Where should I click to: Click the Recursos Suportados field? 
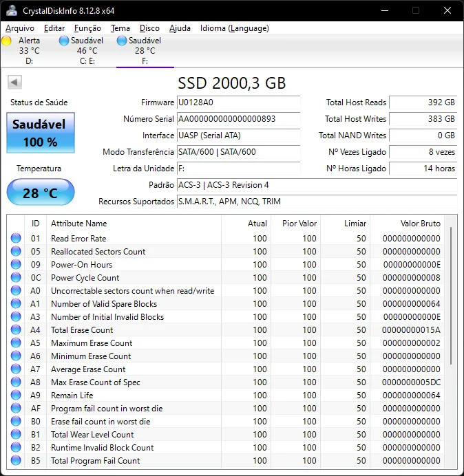tap(317, 202)
